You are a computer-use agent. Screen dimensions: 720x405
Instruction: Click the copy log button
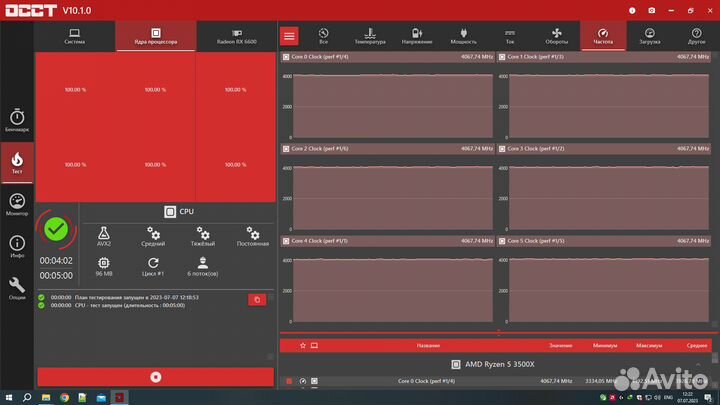(x=257, y=299)
